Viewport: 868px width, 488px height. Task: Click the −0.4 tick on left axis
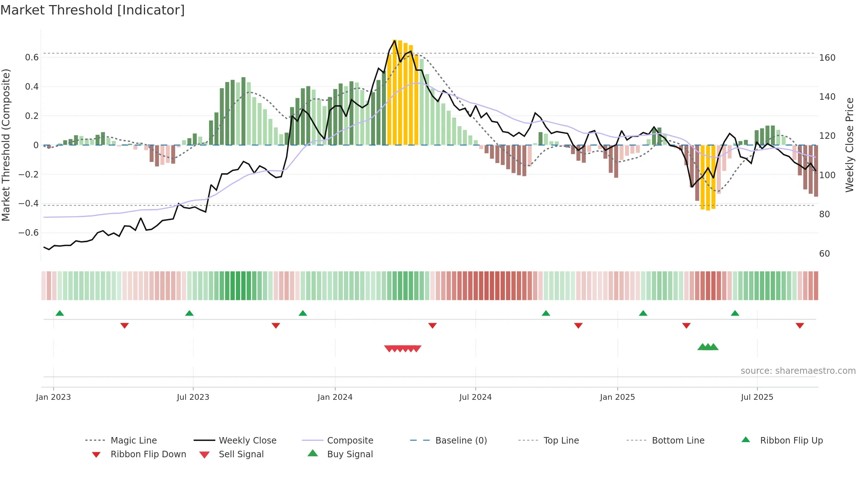click(29, 204)
